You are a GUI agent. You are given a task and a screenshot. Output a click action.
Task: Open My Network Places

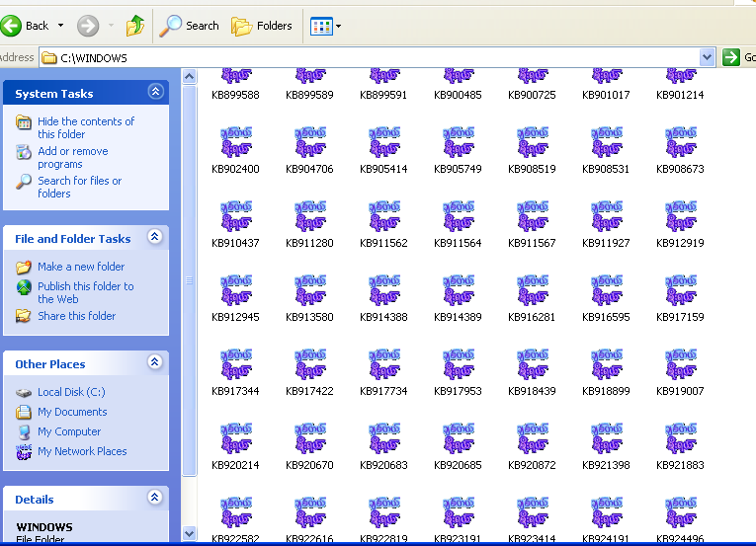point(82,451)
